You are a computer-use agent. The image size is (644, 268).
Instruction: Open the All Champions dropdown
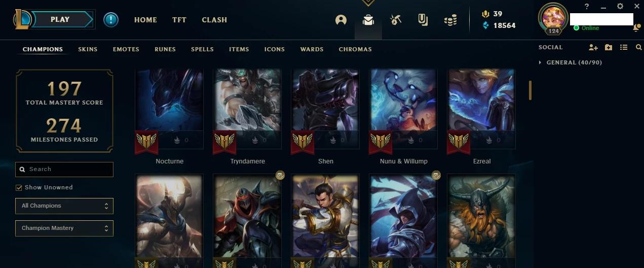(64, 206)
